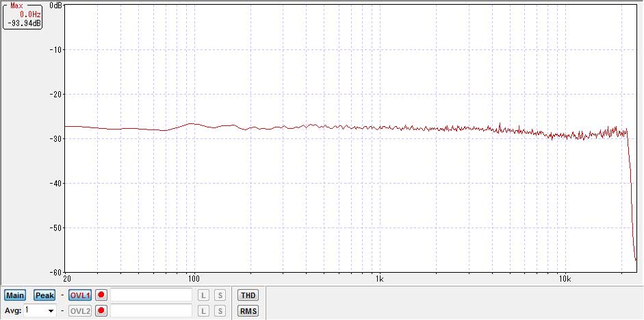
Task: Toggle the Main spectrum display button
Action: (15, 295)
